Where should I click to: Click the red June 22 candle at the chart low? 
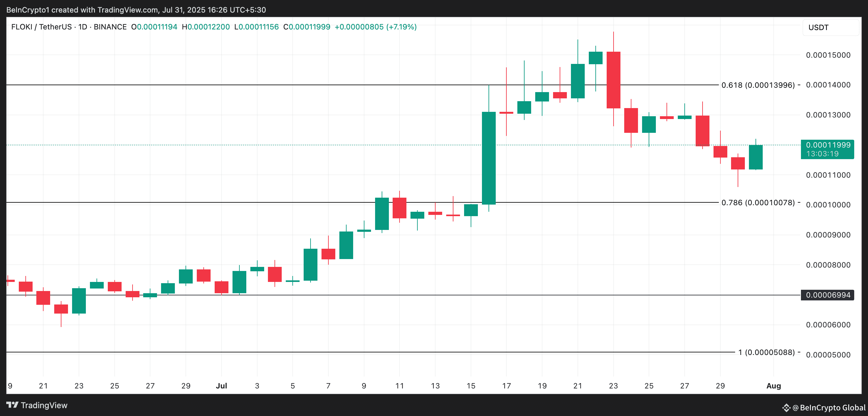tap(61, 309)
